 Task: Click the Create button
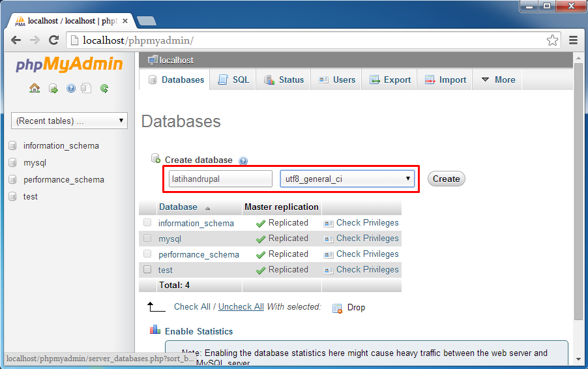coord(447,179)
